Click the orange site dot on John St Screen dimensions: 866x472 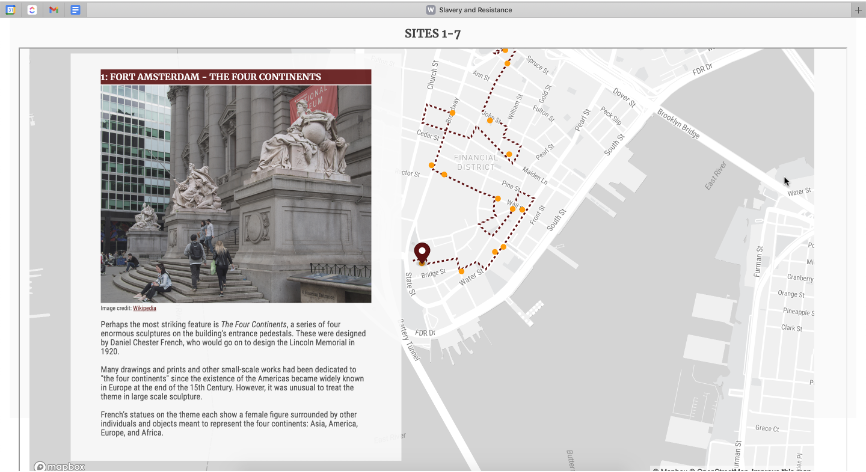pos(490,120)
